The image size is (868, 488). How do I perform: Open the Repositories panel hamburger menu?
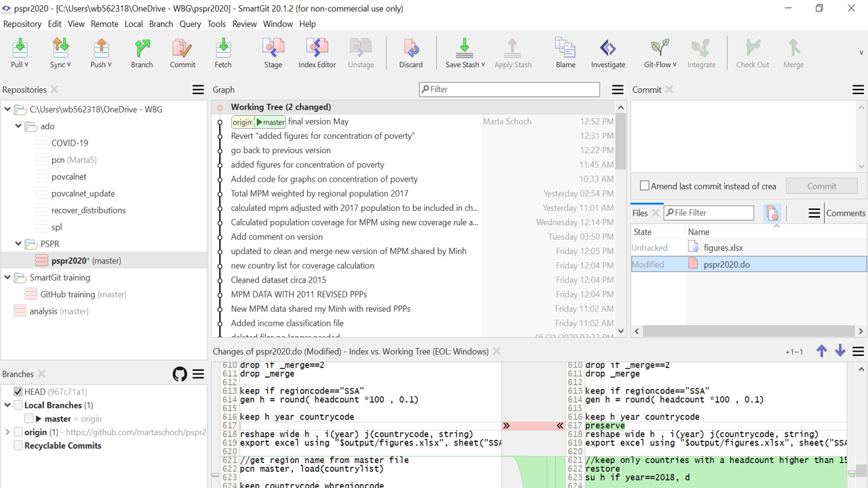[198, 89]
